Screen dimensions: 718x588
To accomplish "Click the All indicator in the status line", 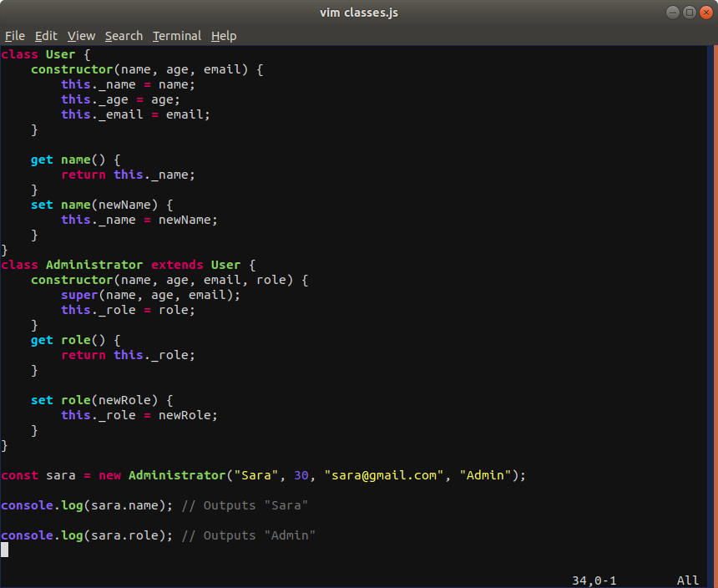I will (687, 580).
